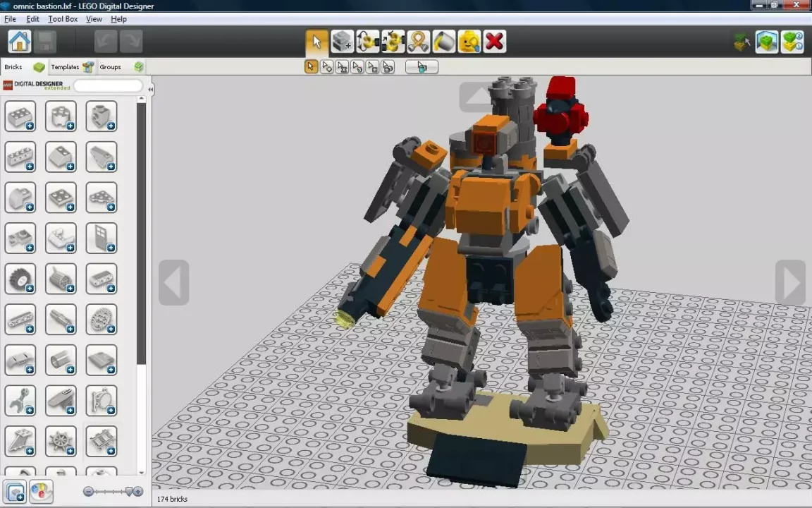This screenshot has height=508, width=812.
Task: Open the engine parts category
Action: pyautogui.click(x=61, y=279)
